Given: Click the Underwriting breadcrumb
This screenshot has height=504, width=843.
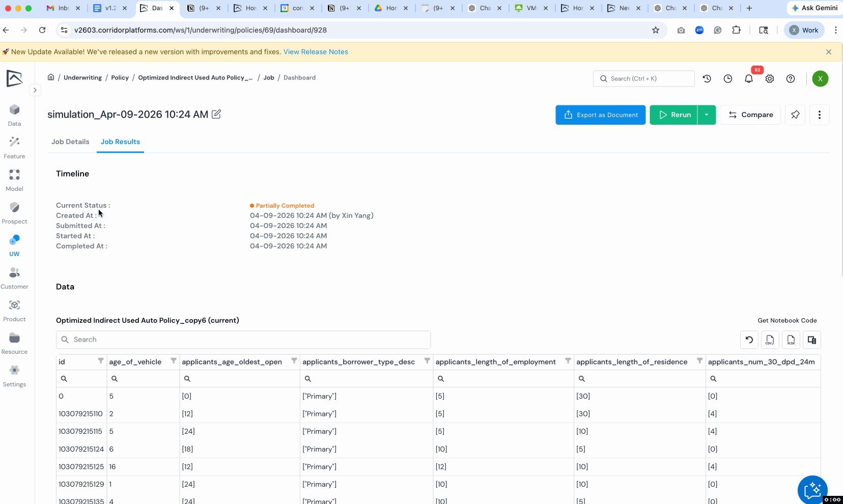Looking at the screenshot, I should pyautogui.click(x=83, y=77).
